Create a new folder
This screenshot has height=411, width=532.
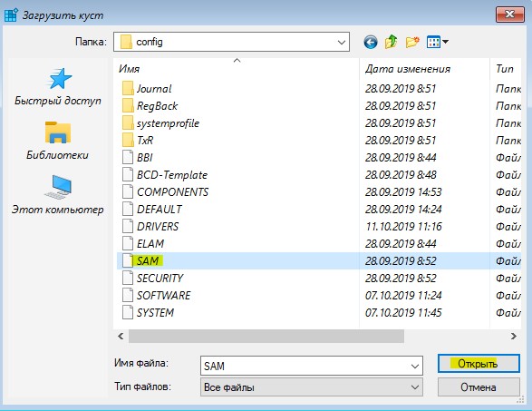pos(412,42)
